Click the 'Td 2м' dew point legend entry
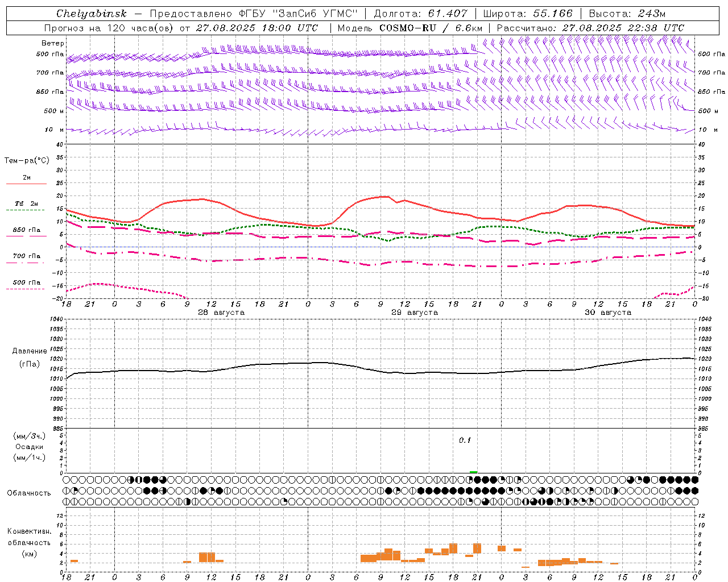Screen dimensions: 728x582 coord(27,203)
